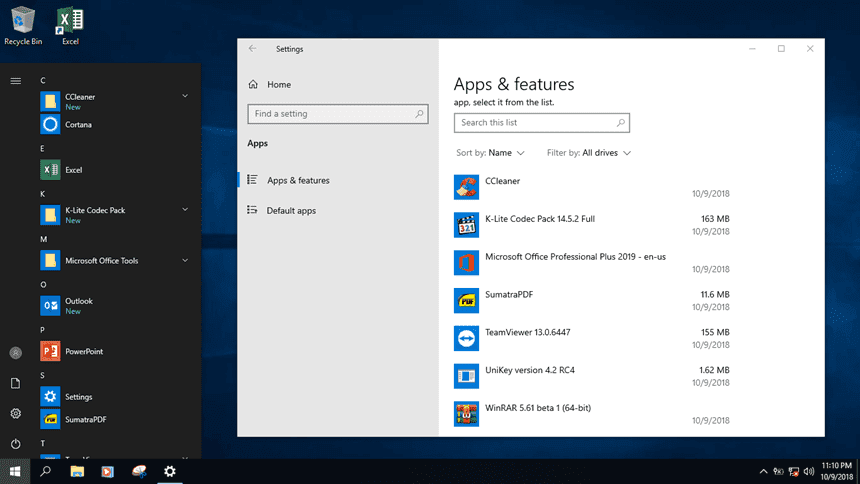This screenshot has height=484, width=860.
Task: Jump to letter C header in Start menu
Action: click(43, 81)
